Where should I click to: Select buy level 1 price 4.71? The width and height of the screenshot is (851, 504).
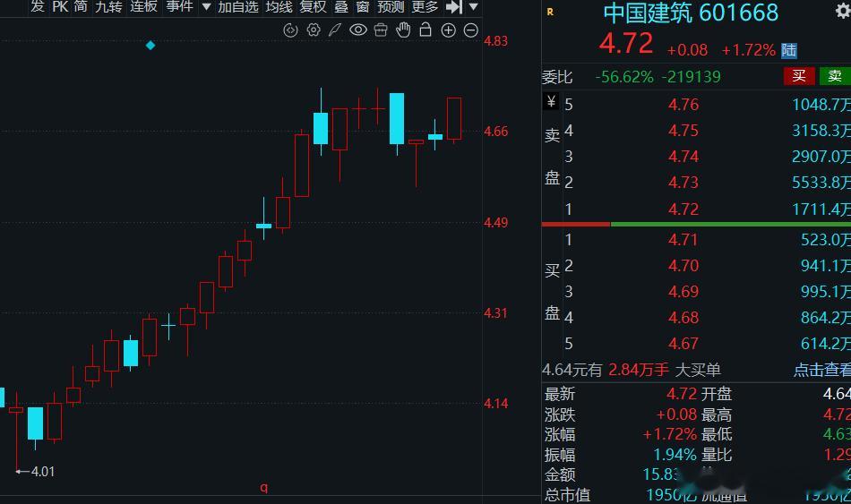(x=683, y=239)
